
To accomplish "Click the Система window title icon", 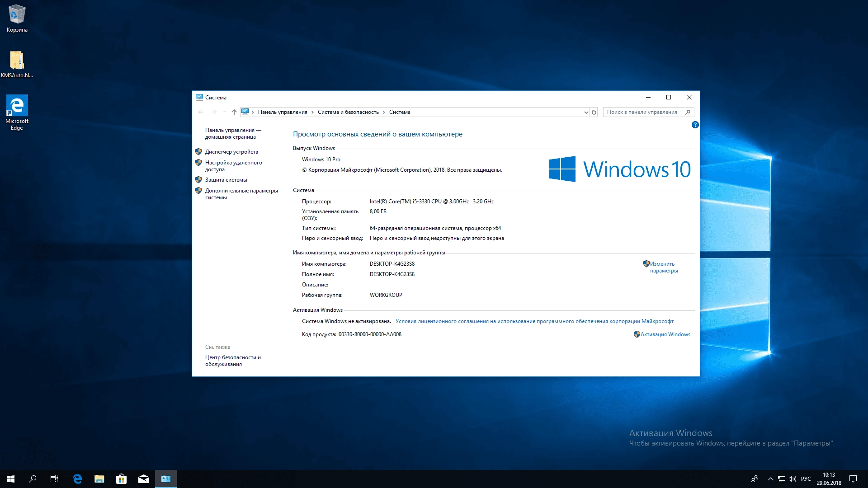I will tap(199, 97).
